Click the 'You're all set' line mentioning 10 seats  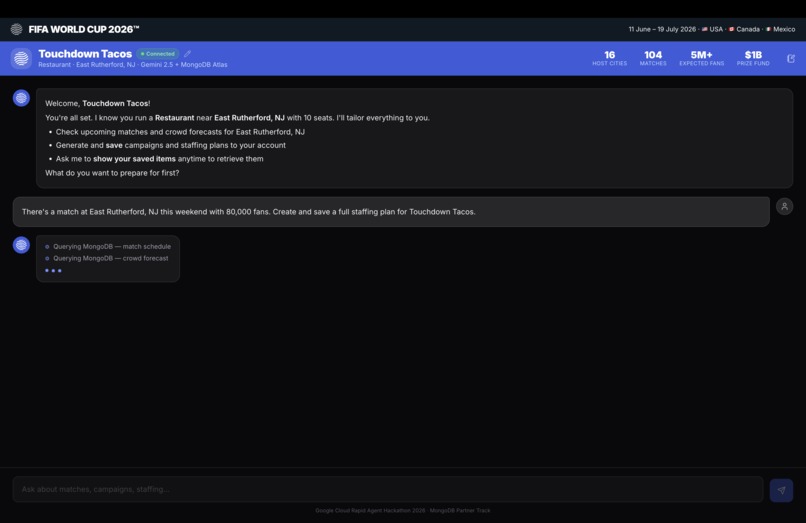[x=237, y=118]
